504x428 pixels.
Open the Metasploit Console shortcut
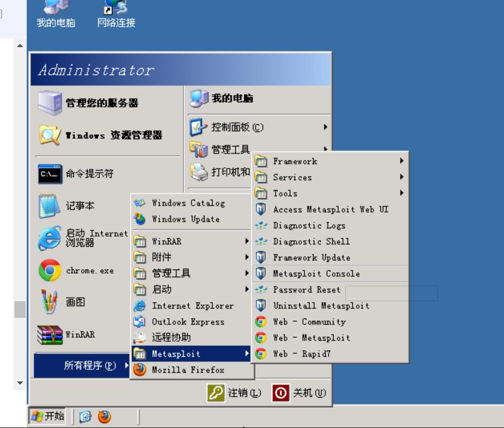coord(330,273)
